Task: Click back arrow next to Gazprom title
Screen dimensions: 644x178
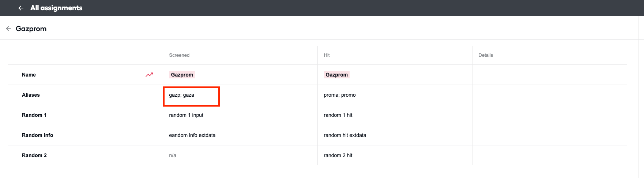Action: tap(8, 29)
